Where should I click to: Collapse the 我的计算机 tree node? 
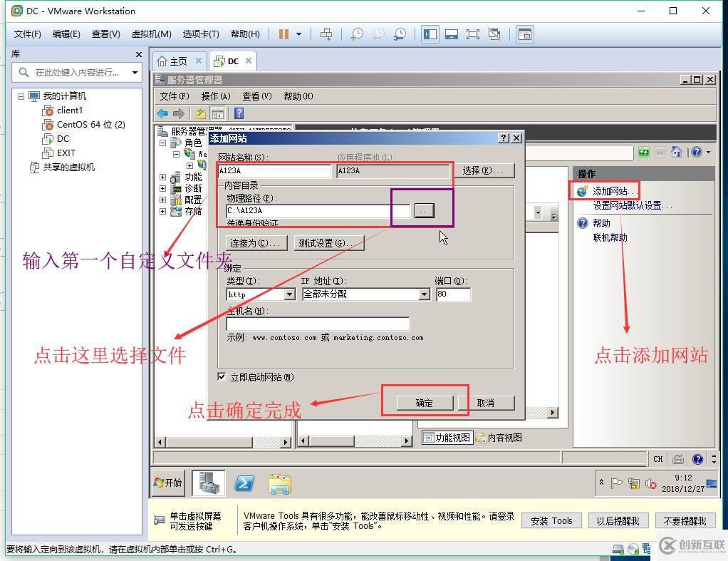click(x=21, y=96)
